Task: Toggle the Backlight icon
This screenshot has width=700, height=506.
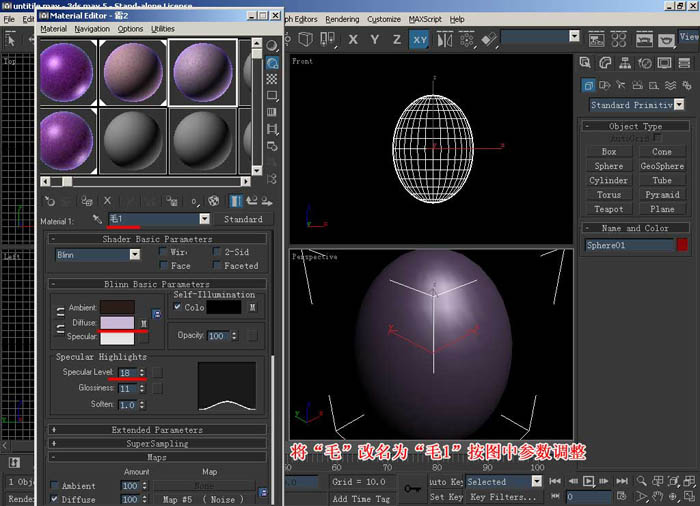Action: pyautogui.click(x=272, y=63)
